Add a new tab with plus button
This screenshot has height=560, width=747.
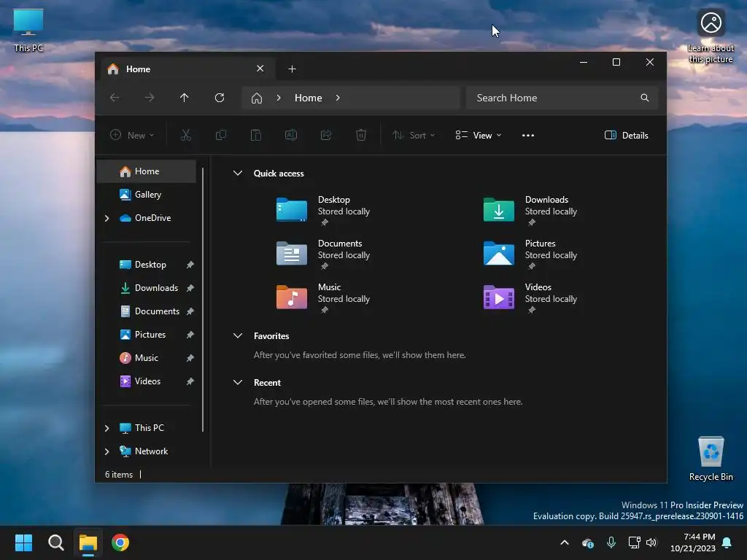click(292, 69)
